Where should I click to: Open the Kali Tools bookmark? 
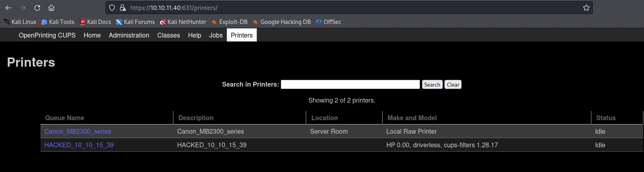coord(58,22)
